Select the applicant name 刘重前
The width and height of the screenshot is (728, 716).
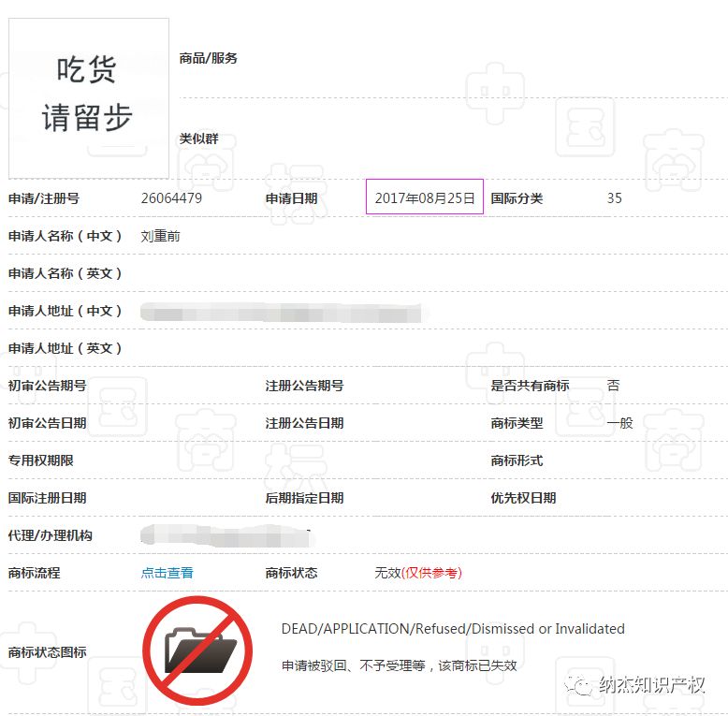coord(161,236)
